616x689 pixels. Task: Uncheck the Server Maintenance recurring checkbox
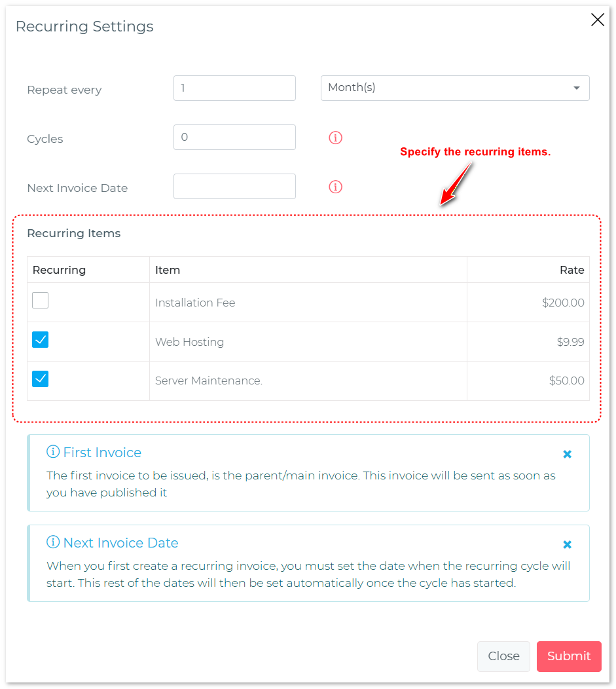[40, 379]
